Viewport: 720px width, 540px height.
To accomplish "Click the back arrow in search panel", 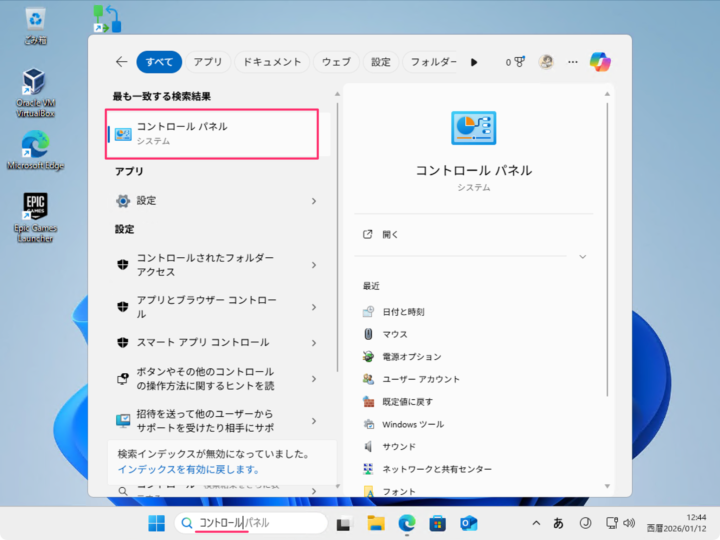I will [121, 62].
